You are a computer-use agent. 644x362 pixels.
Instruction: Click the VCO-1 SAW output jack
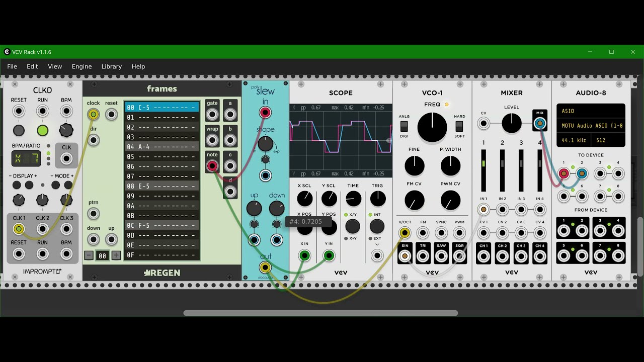pos(441,256)
